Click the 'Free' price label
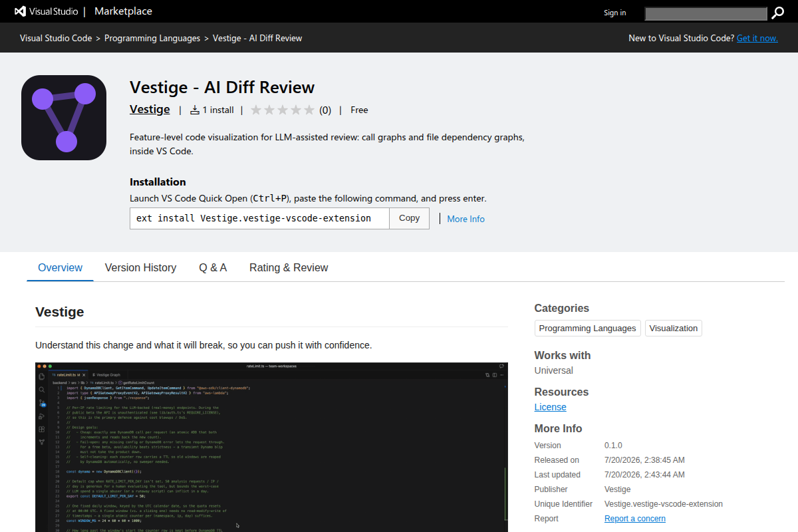798x532 pixels. click(359, 110)
